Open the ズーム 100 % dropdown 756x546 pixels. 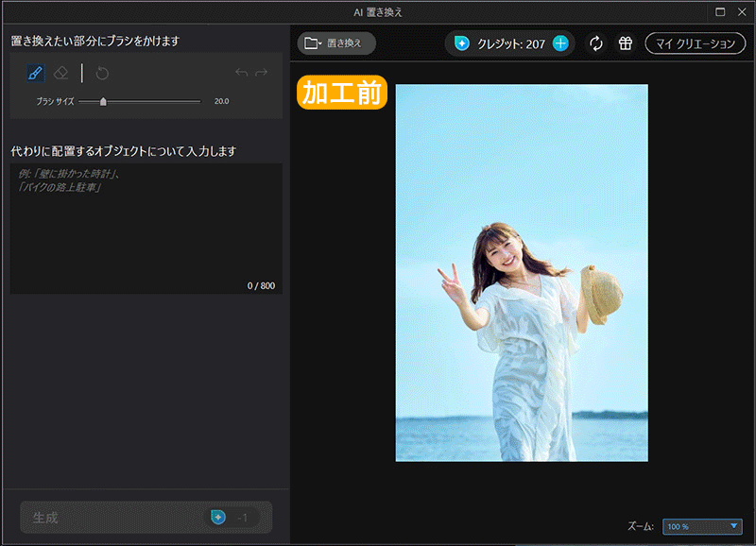(702, 526)
